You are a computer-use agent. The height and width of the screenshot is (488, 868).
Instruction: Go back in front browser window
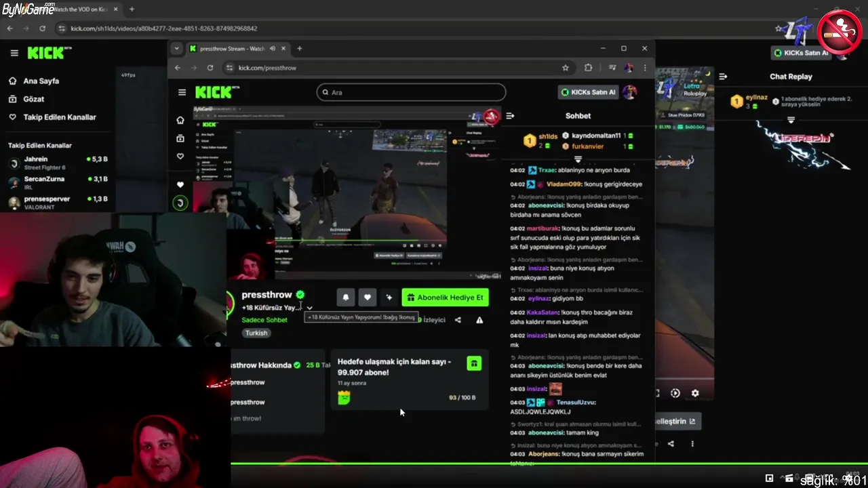[178, 68]
